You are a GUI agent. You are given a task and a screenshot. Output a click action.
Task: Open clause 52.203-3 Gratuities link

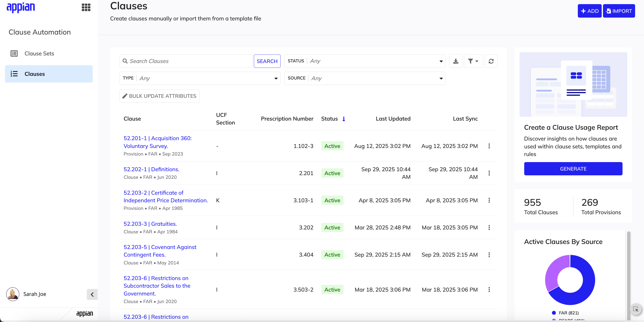pyautogui.click(x=150, y=224)
